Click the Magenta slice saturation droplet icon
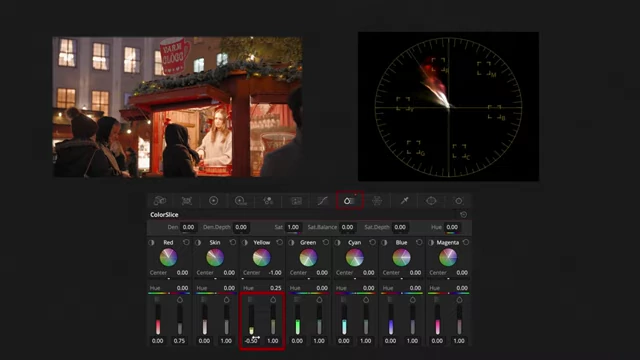 click(459, 300)
